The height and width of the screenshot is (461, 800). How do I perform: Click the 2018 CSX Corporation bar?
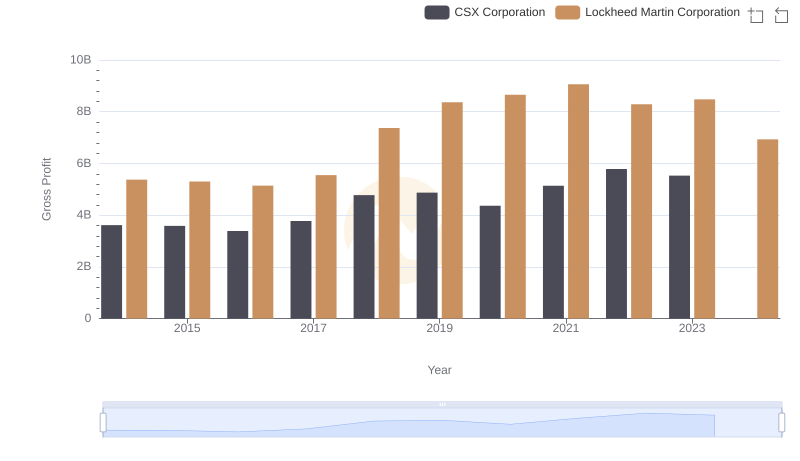point(364,257)
